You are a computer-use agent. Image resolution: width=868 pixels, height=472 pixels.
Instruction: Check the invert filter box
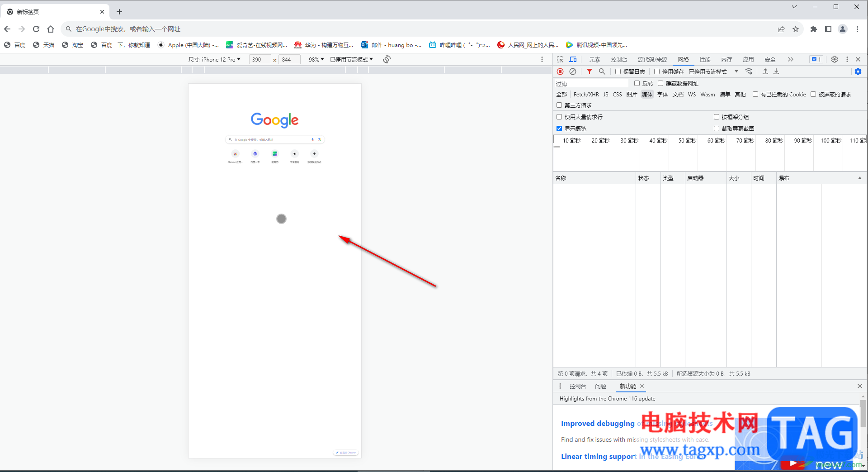point(637,83)
